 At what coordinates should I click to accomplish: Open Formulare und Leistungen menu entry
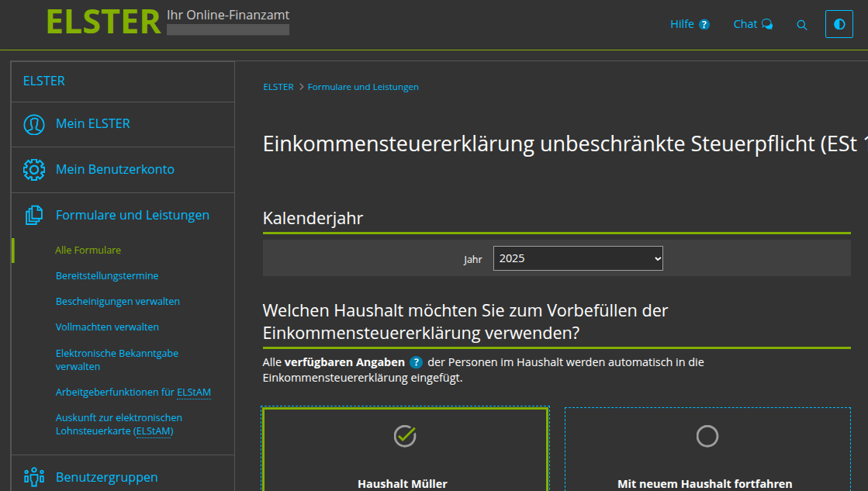pos(133,215)
